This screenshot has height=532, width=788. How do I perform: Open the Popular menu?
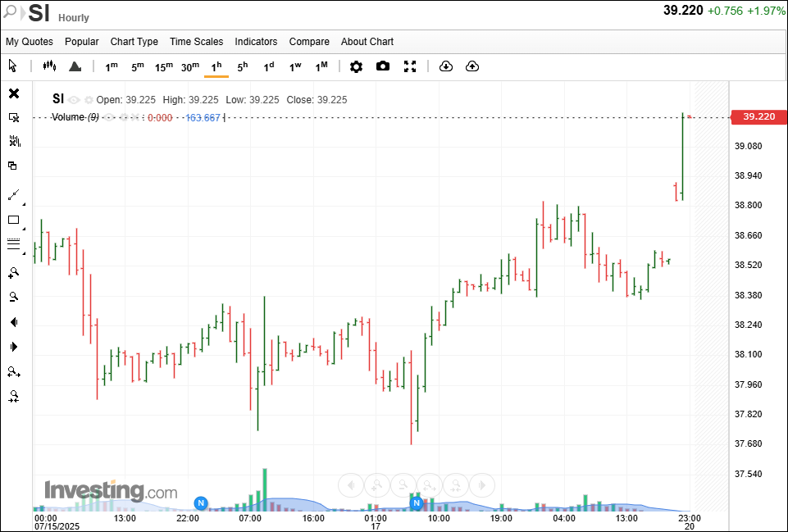pos(81,42)
